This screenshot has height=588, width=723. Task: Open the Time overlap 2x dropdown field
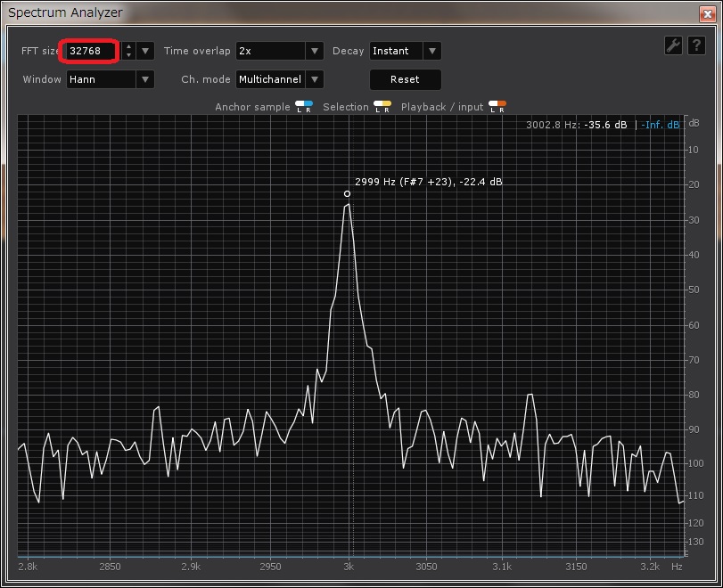pos(271,51)
